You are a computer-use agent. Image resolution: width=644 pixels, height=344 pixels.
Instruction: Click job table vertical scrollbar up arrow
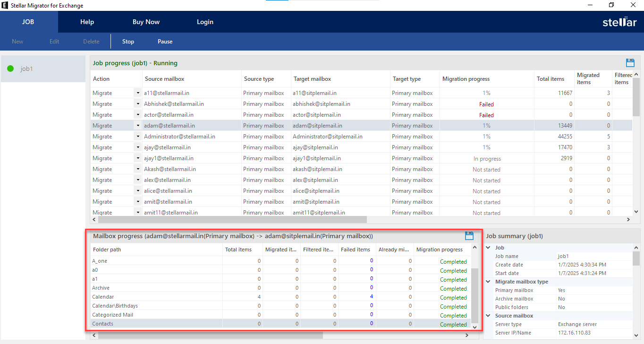pyautogui.click(x=636, y=75)
